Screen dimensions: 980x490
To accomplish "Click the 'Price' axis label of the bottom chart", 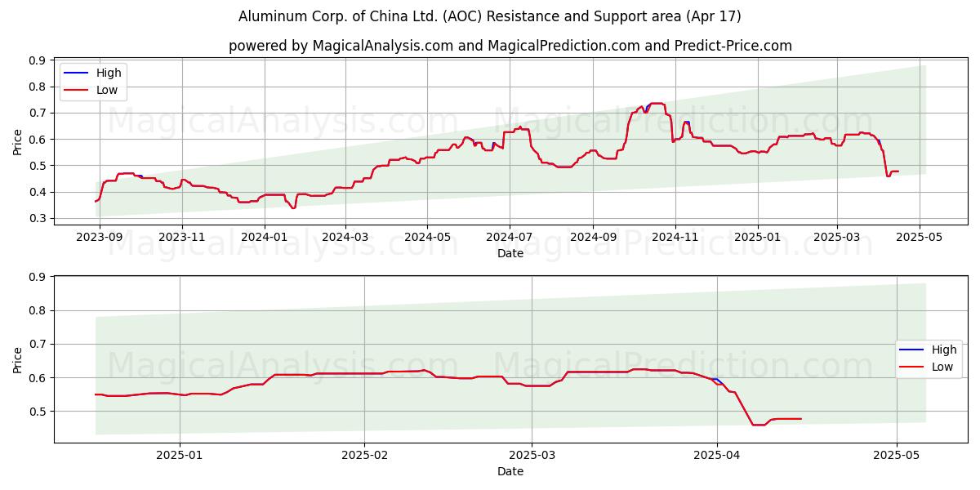I will 18,360.
